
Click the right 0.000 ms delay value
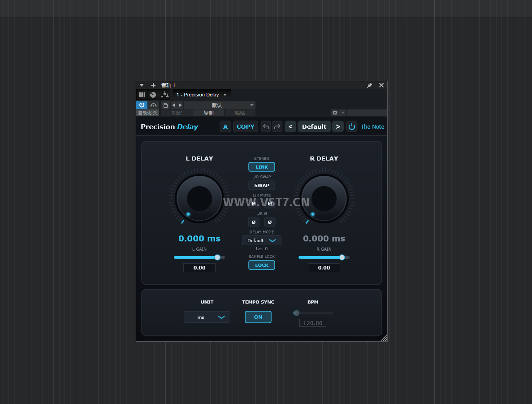[324, 239]
